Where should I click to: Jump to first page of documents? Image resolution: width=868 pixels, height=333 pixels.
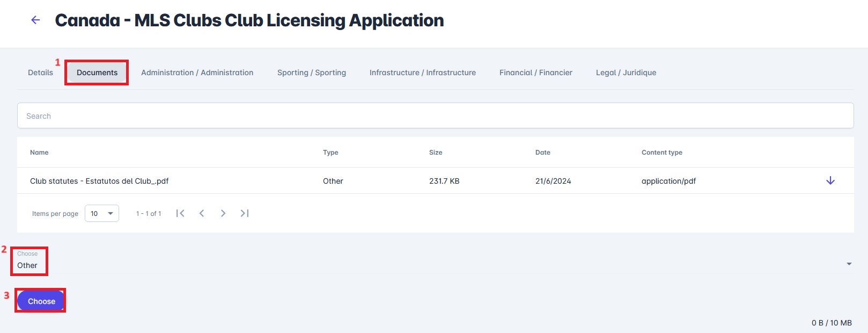tap(180, 213)
